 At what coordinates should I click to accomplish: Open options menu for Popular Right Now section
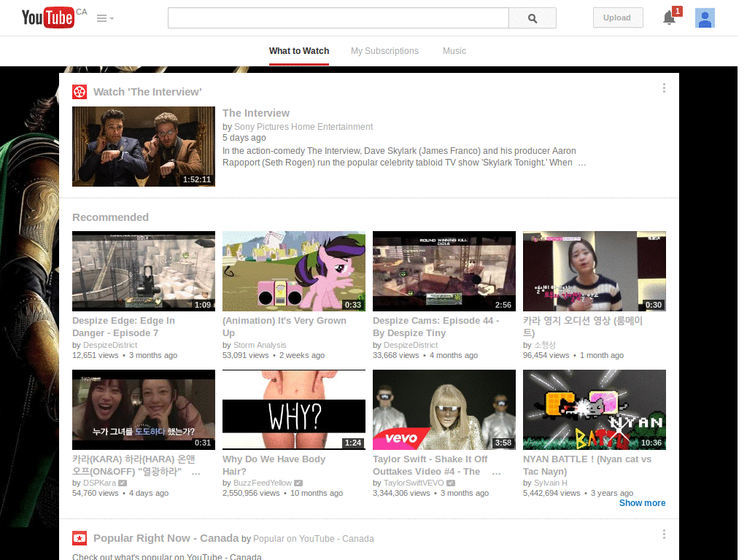(x=664, y=534)
